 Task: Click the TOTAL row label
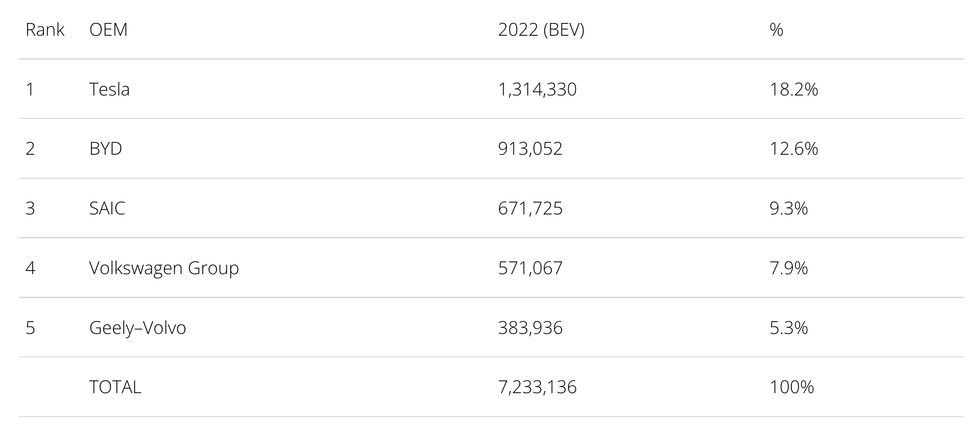115,387
